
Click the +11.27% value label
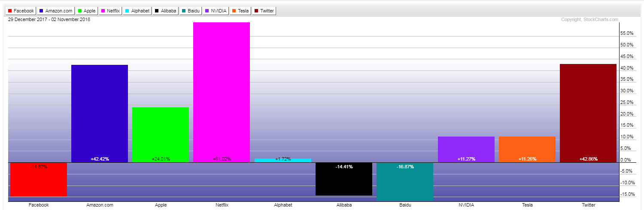[466, 159]
